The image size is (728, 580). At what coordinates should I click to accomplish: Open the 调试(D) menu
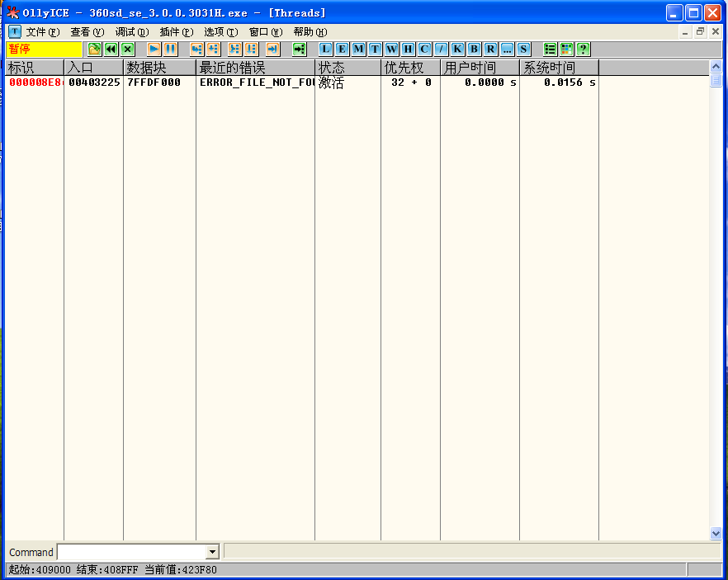pyautogui.click(x=132, y=32)
